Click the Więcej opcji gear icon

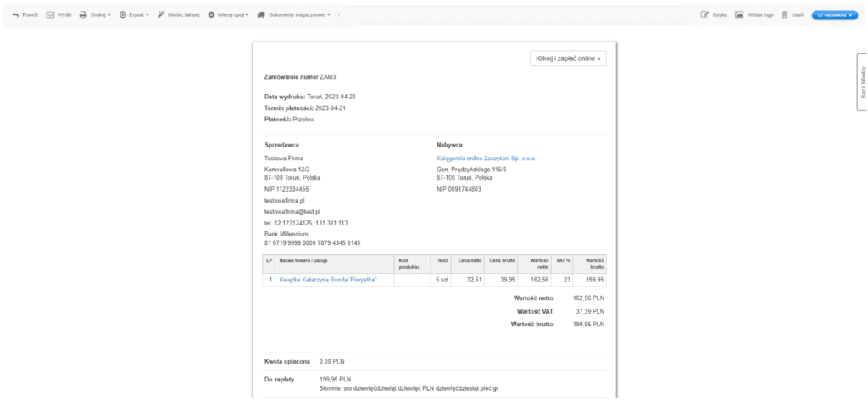click(211, 15)
